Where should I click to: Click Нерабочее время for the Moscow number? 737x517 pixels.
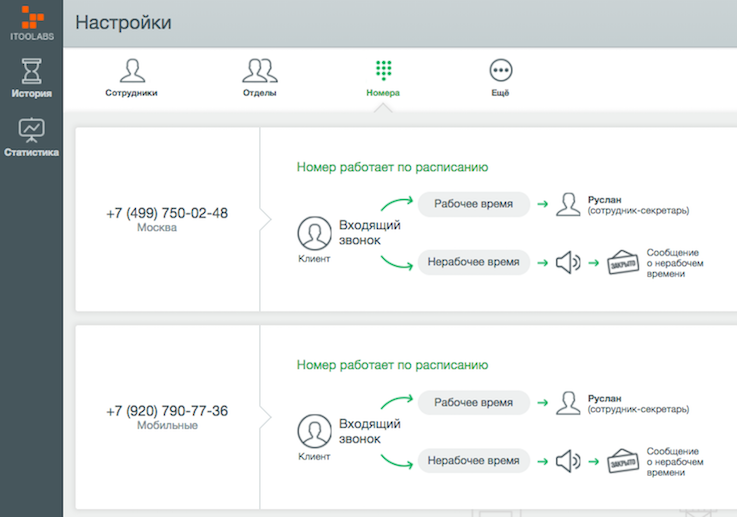click(x=473, y=262)
